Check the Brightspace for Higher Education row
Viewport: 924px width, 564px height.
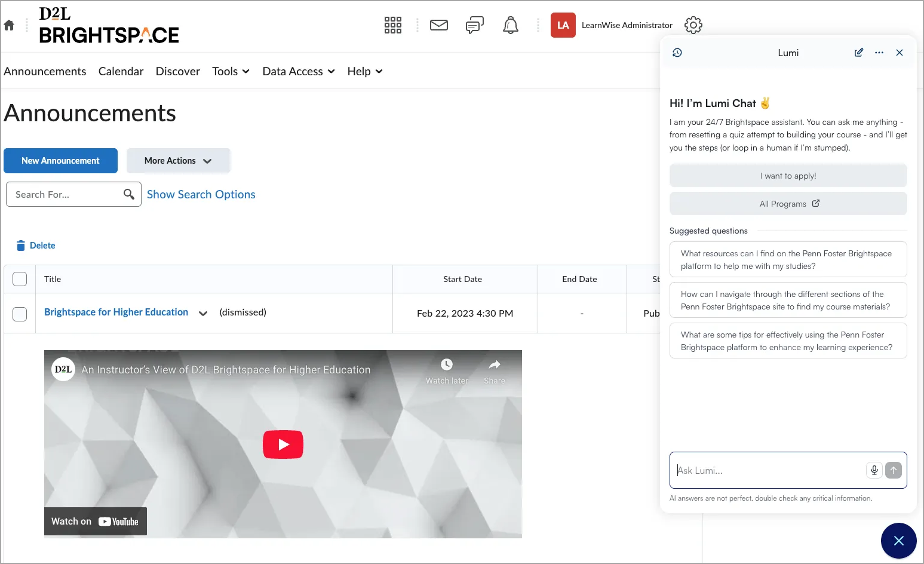[20, 314]
